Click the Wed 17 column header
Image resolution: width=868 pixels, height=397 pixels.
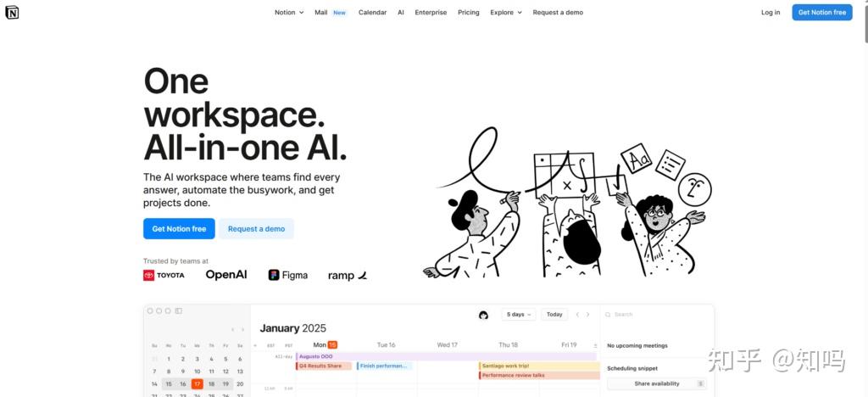448,345
